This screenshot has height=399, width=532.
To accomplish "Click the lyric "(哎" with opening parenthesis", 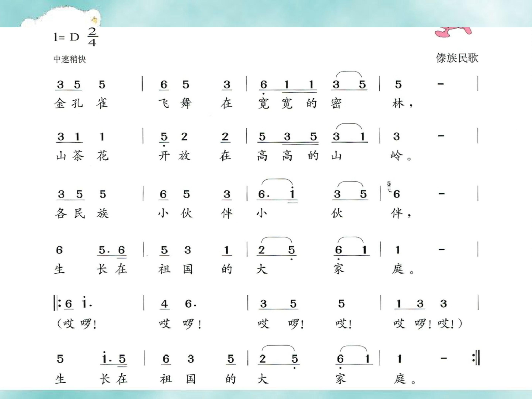I will (x=65, y=324).
